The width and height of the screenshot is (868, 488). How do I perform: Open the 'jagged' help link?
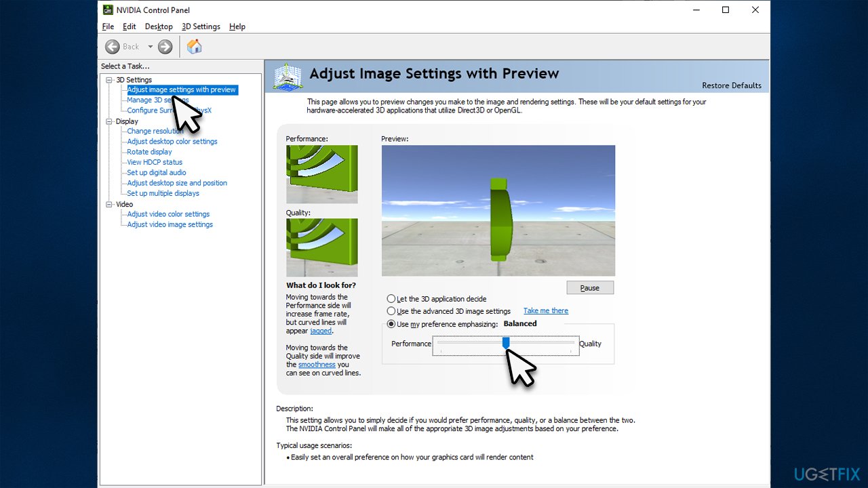321,331
